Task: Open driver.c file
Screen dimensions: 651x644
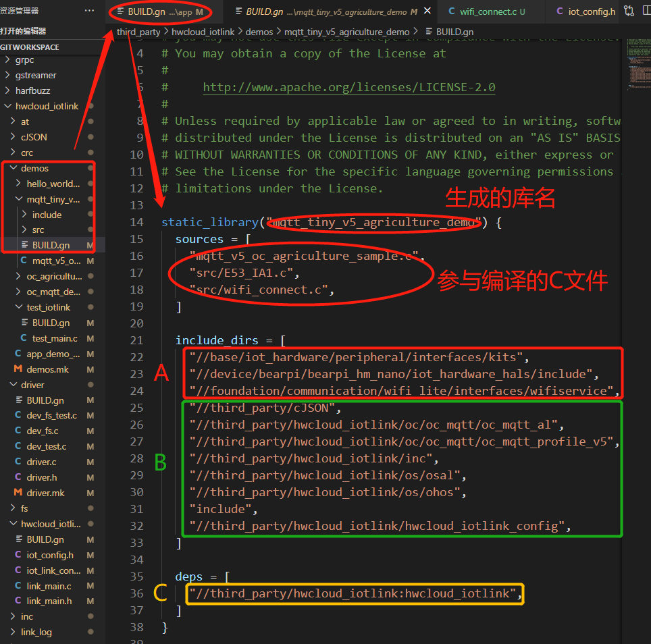Action: click(x=52, y=462)
